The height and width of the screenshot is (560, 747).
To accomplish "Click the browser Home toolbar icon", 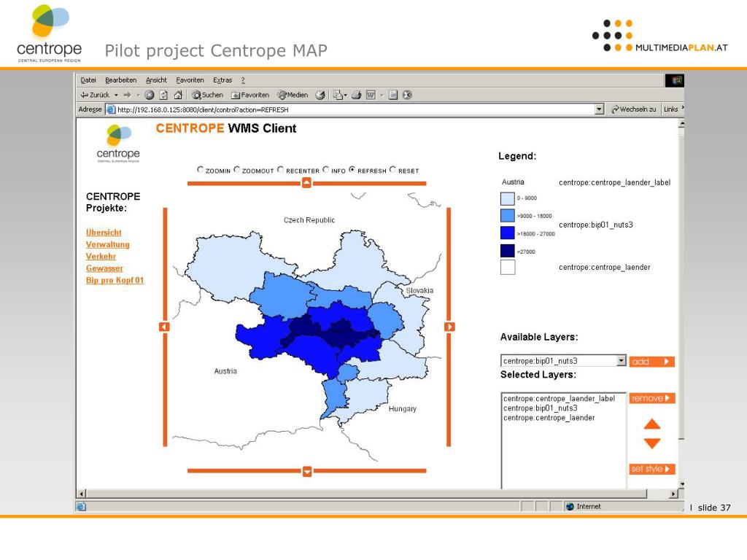I will [177, 95].
